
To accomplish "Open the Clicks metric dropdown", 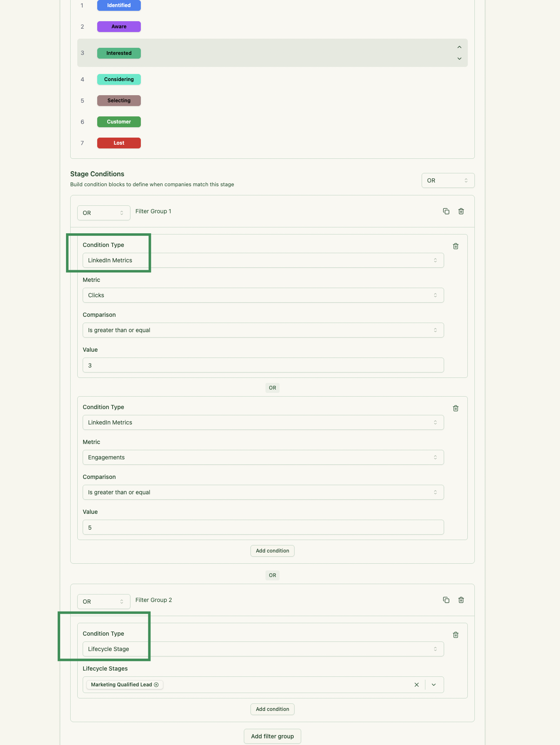I will pyautogui.click(x=263, y=295).
